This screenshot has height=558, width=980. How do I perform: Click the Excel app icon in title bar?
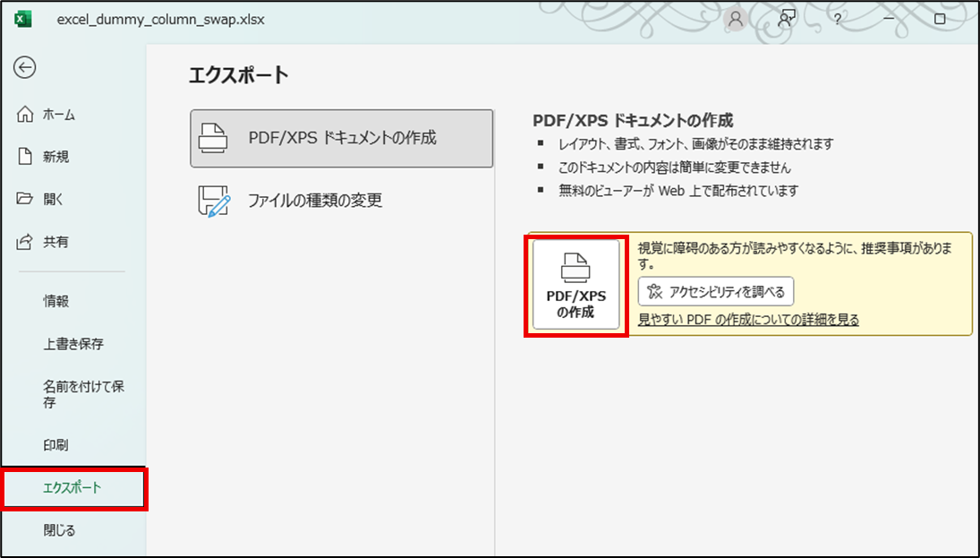(24, 19)
